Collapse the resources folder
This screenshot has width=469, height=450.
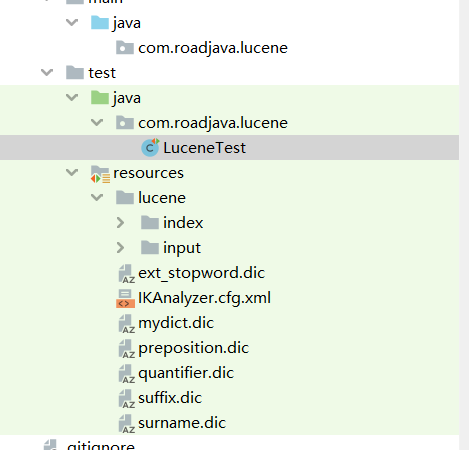click(72, 172)
